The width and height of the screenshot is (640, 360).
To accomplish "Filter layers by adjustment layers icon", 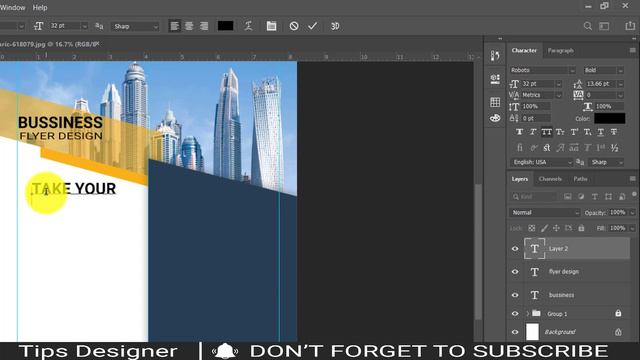I will [581, 197].
